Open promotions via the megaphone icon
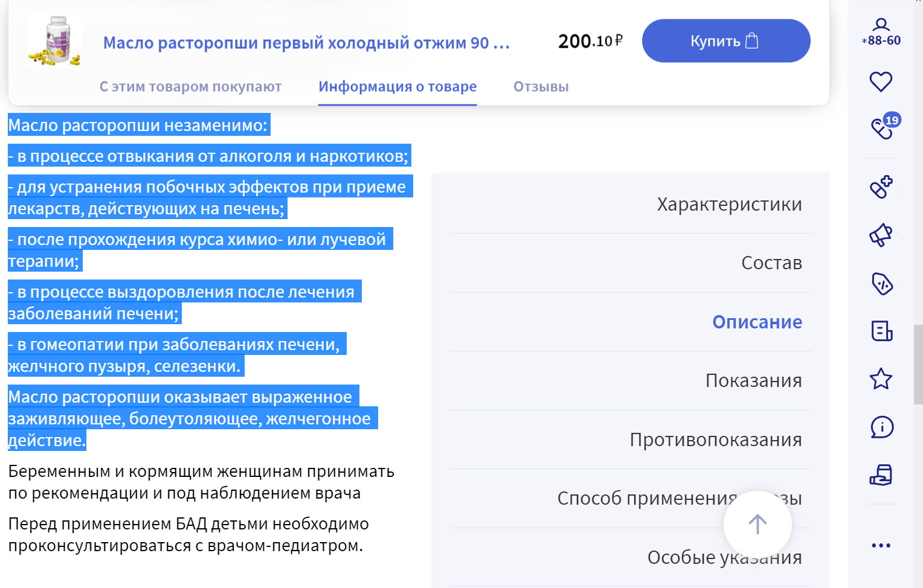Screen dimensions: 923x588 tap(881, 234)
